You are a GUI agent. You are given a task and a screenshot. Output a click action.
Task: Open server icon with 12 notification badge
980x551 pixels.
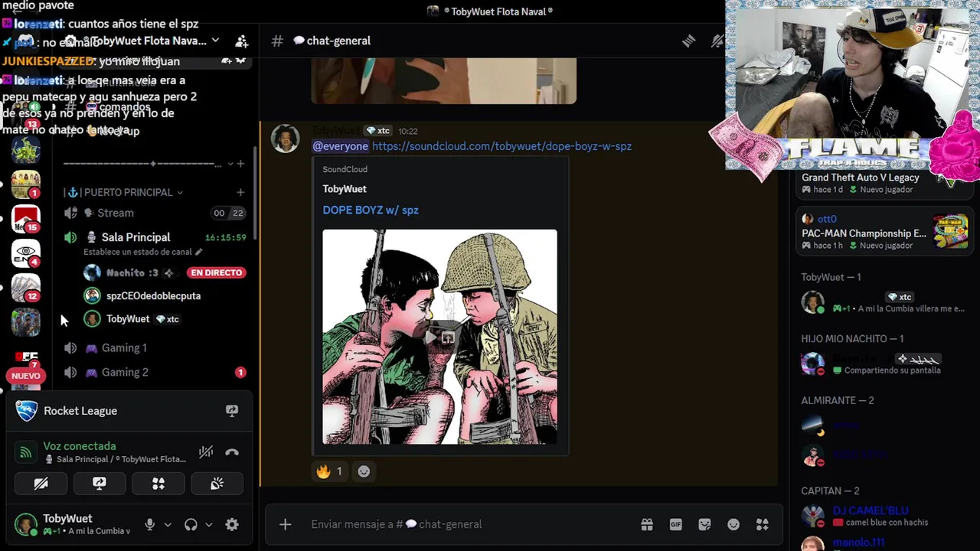[x=25, y=288]
